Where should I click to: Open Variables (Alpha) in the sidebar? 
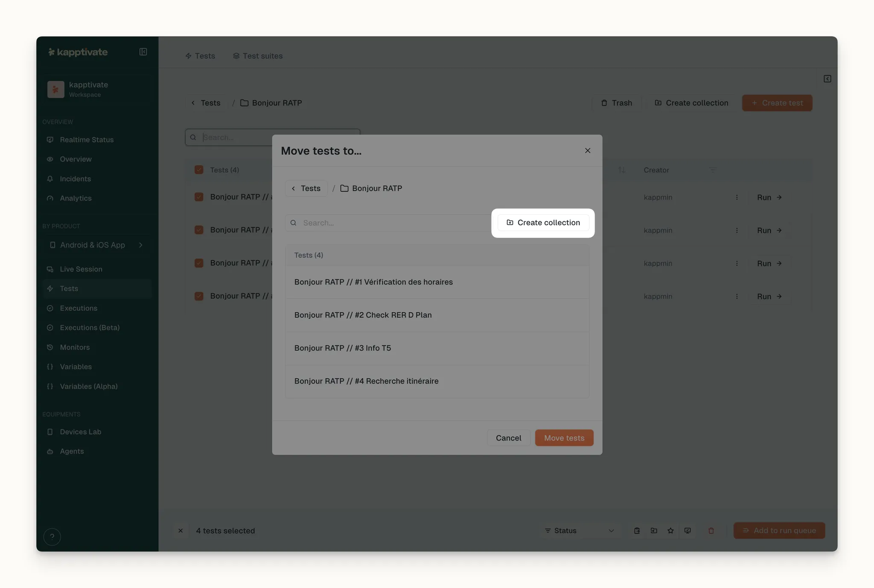coord(97,386)
